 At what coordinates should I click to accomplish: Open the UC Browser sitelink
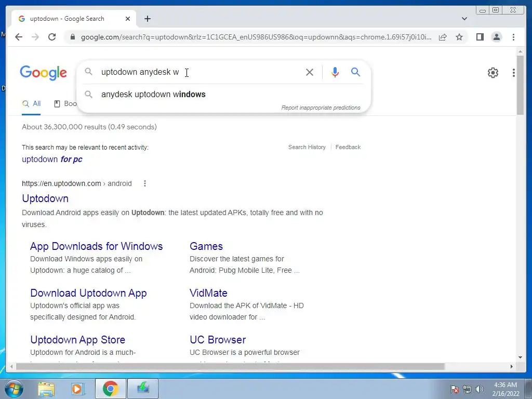click(x=218, y=340)
